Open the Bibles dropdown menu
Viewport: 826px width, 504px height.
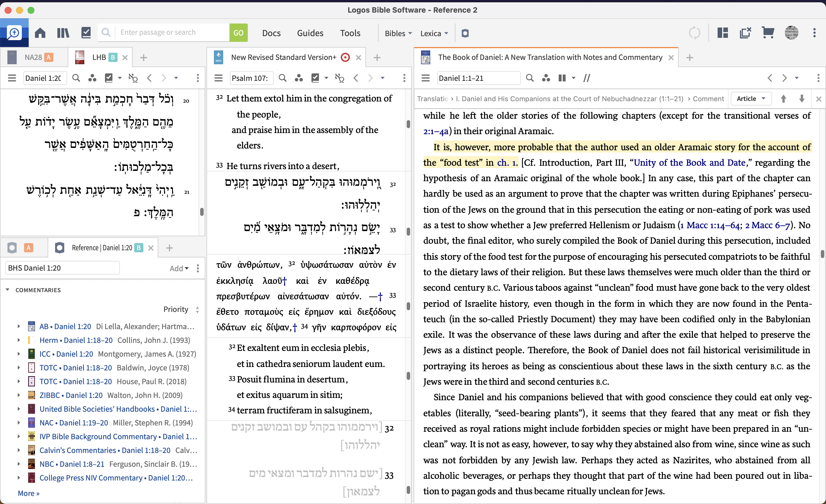click(x=398, y=33)
